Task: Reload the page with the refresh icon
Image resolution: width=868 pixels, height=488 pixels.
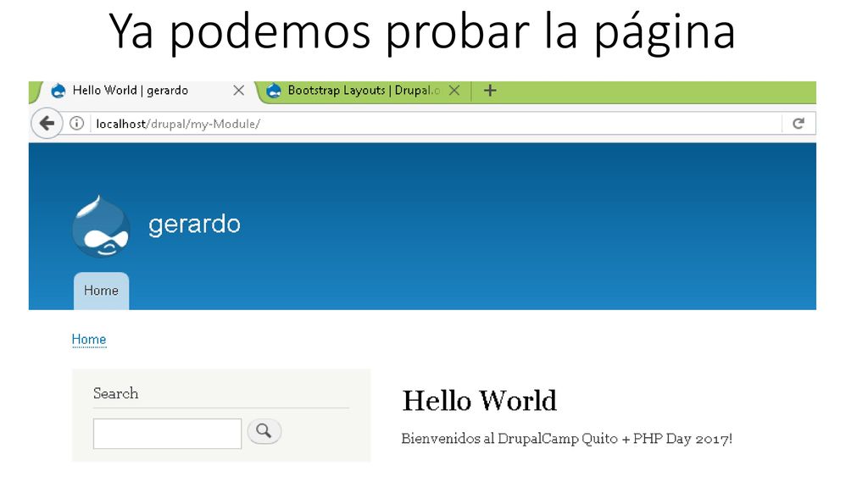Action: click(798, 124)
